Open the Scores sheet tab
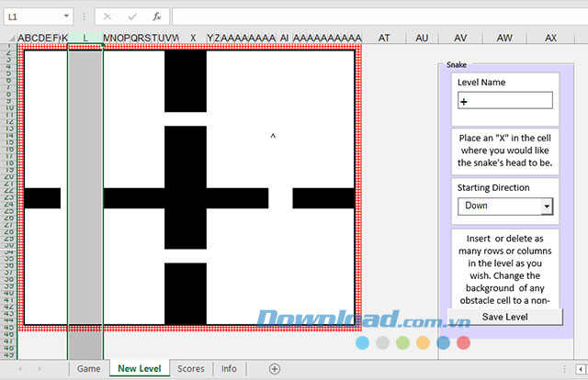Image resolution: width=588 pixels, height=380 pixels. 191,368
